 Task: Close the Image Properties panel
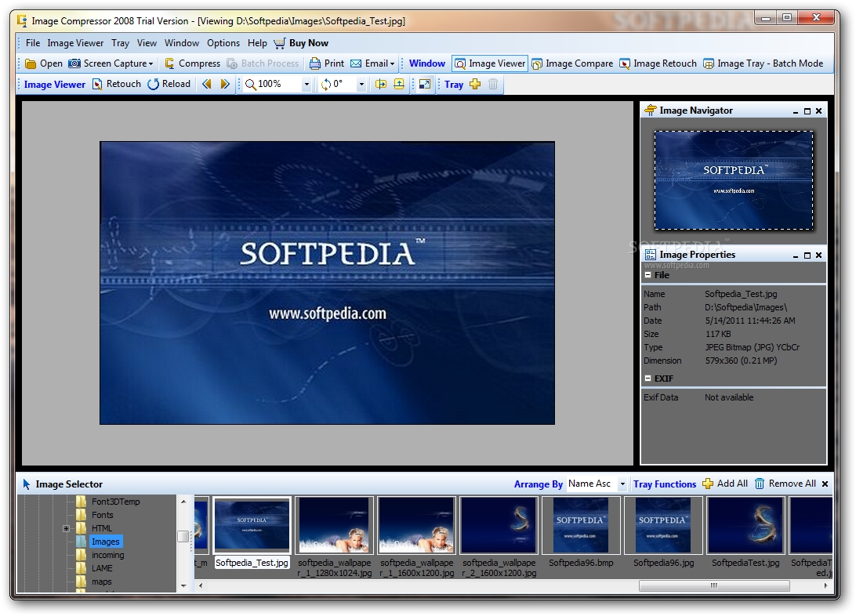click(819, 255)
